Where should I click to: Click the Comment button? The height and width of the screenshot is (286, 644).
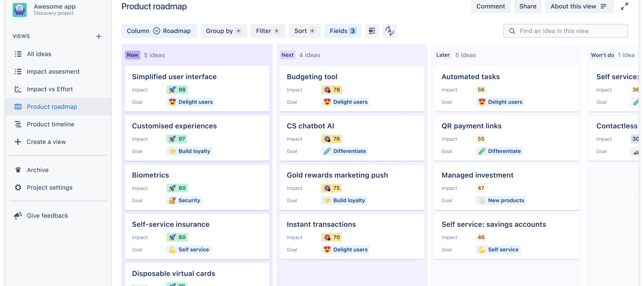click(491, 6)
